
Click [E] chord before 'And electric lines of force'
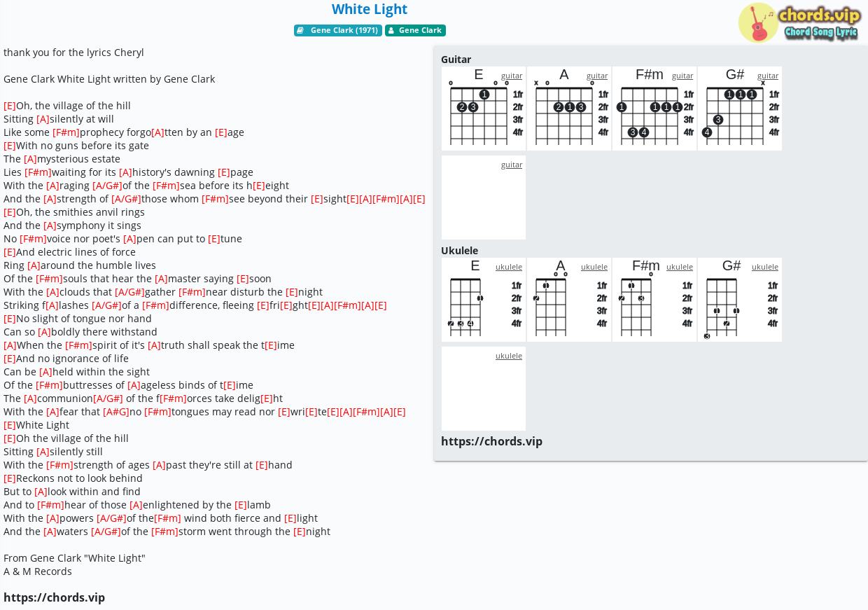(x=10, y=252)
